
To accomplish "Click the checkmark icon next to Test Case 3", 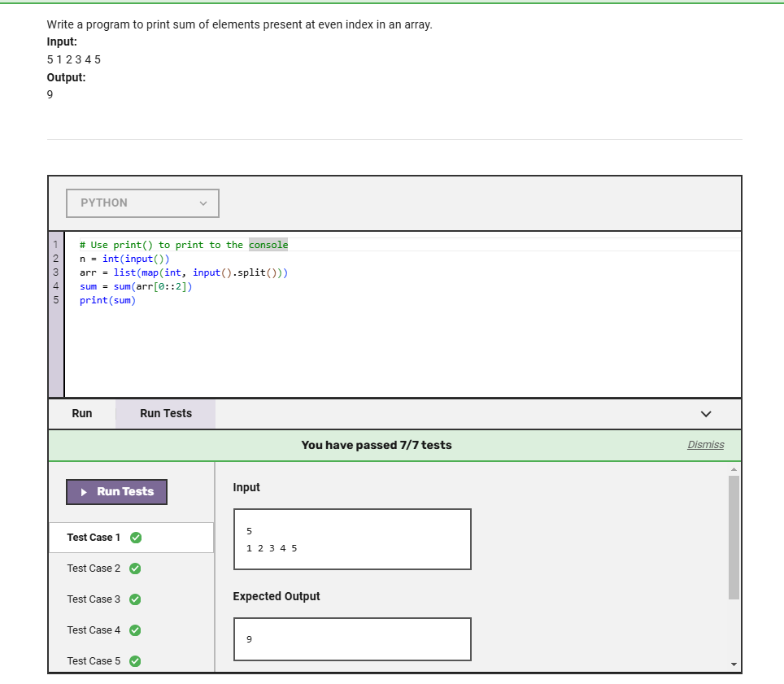I will click(x=135, y=599).
